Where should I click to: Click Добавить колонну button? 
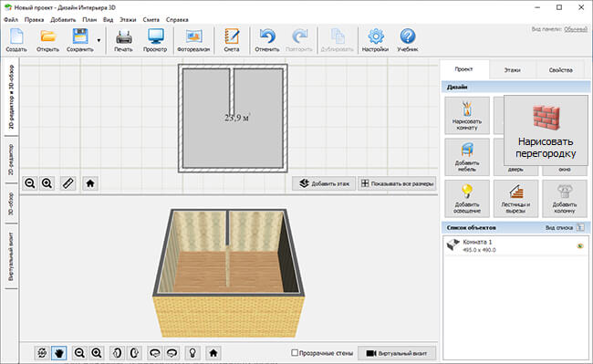click(x=565, y=199)
